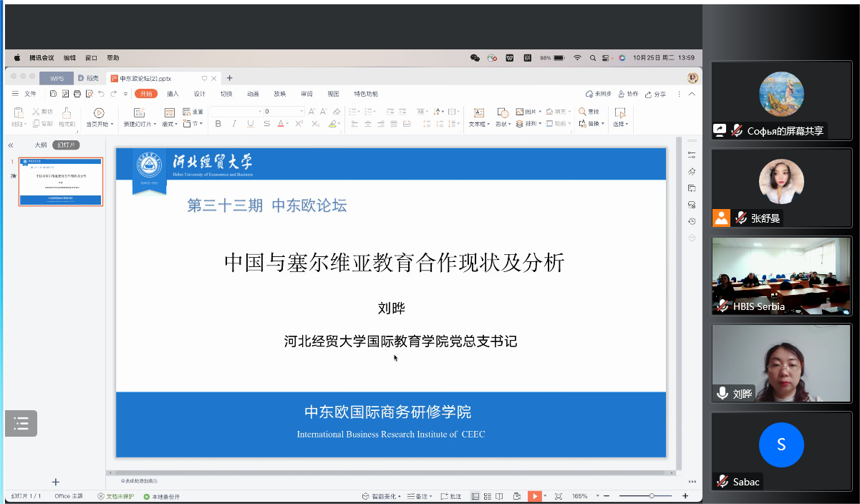Click the redo arrow icon
Screen dimensions: 860x504
pyautogui.click(x=113, y=94)
